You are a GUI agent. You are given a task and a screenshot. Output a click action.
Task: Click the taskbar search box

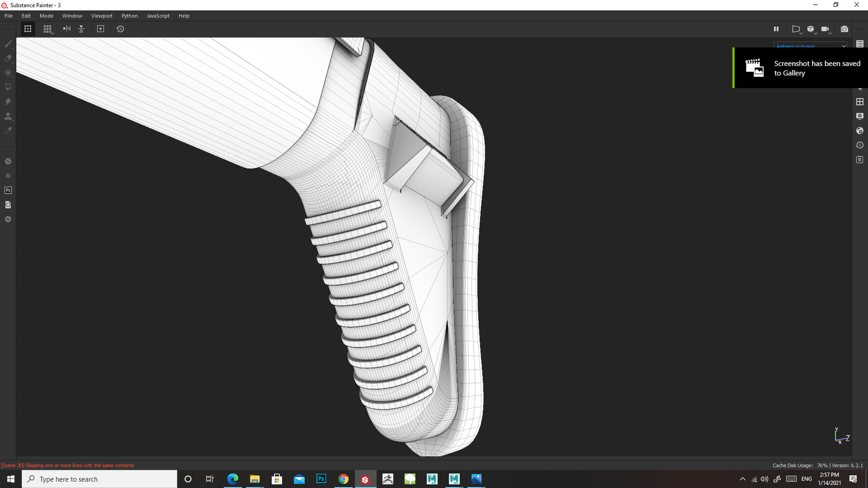99,479
